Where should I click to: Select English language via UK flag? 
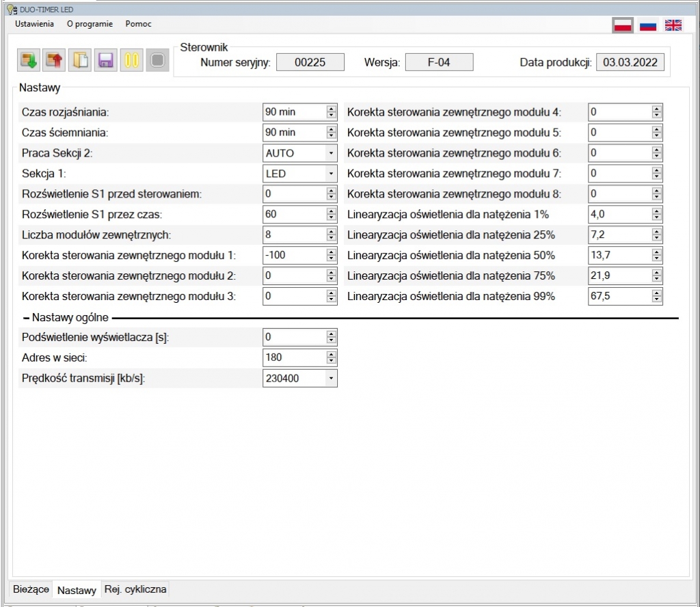(x=673, y=25)
